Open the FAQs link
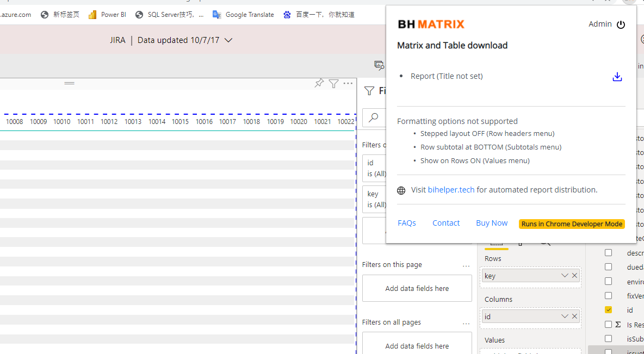This screenshot has width=644, height=354. point(407,223)
